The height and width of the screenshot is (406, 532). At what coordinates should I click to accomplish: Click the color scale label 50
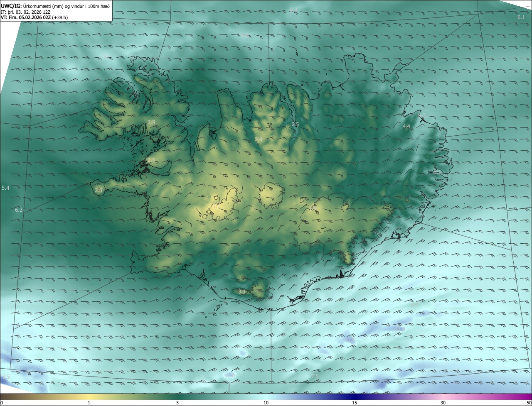point(529,403)
